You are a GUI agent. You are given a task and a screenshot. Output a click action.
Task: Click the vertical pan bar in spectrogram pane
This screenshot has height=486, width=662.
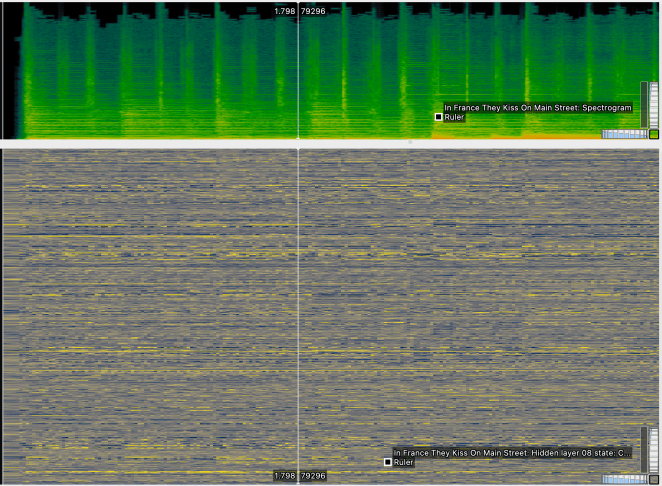point(644,105)
